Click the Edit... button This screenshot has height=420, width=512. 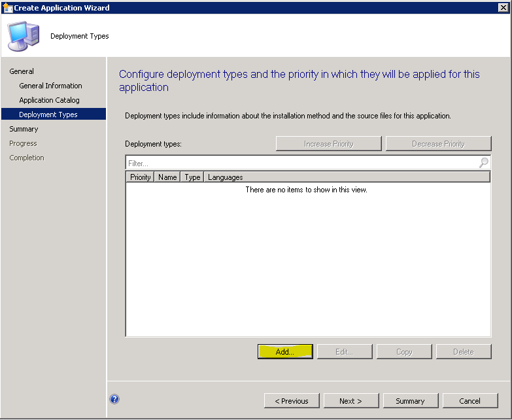345,351
